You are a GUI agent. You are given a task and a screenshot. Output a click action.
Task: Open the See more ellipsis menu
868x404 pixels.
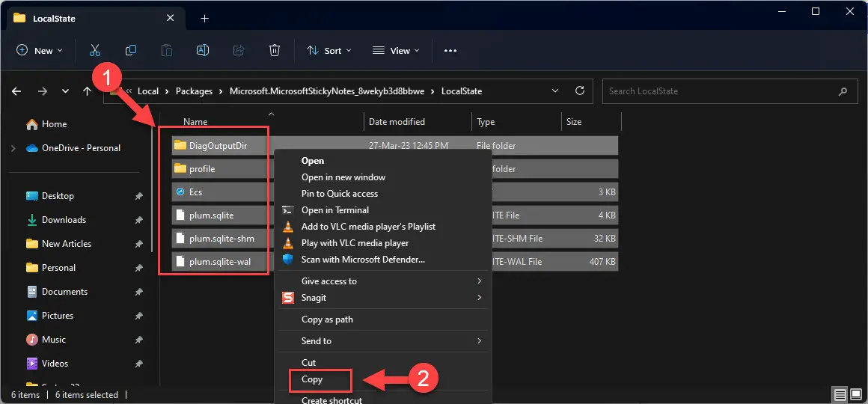coord(450,50)
